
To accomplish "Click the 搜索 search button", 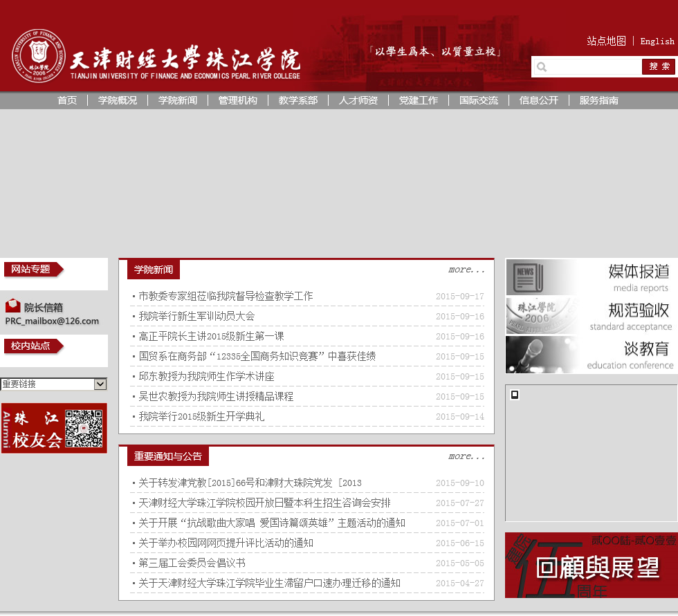I will tap(659, 66).
